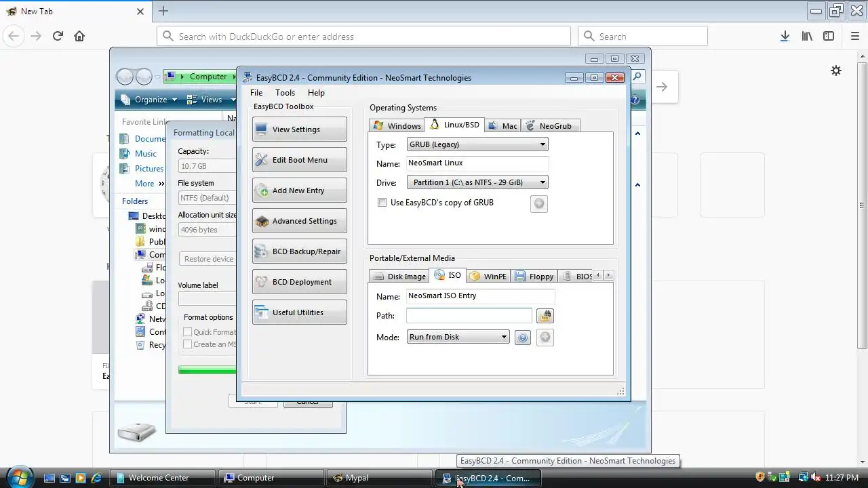
Task: Switch to the NeoGrub tab
Action: click(550, 125)
